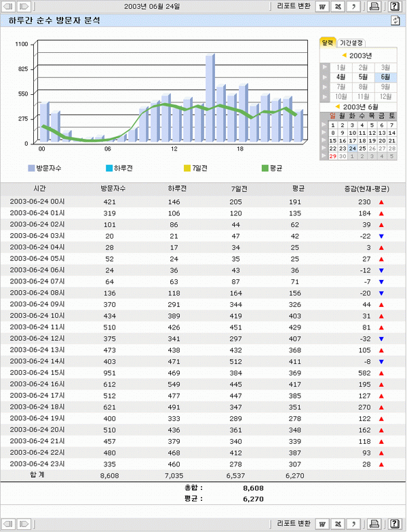Click the 리포트 변환 label in top toolbar
Viewport: 407px width, 532px height.
pos(294,6)
